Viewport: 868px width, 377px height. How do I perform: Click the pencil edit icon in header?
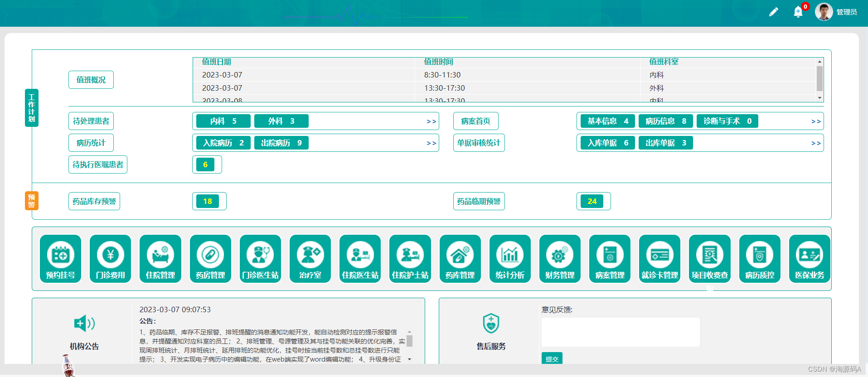click(x=774, y=12)
